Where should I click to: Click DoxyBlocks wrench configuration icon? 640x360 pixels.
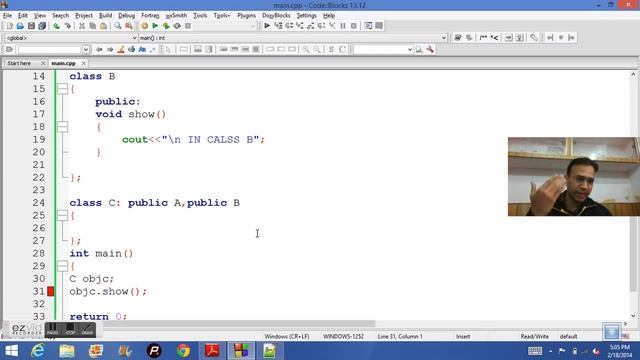coord(534,38)
